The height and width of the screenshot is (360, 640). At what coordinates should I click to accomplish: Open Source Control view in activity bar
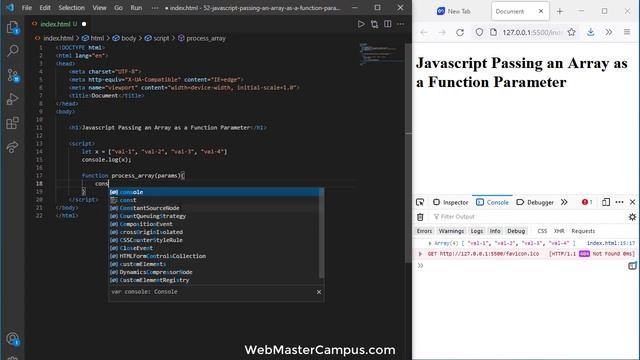(x=13, y=75)
